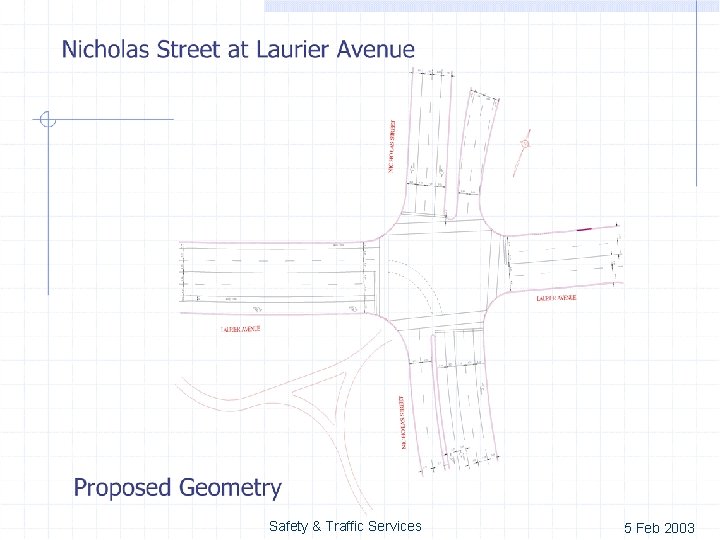Click the vertical red street label on south leg
This screenshot has width=720, height=540.
[402, 422]
